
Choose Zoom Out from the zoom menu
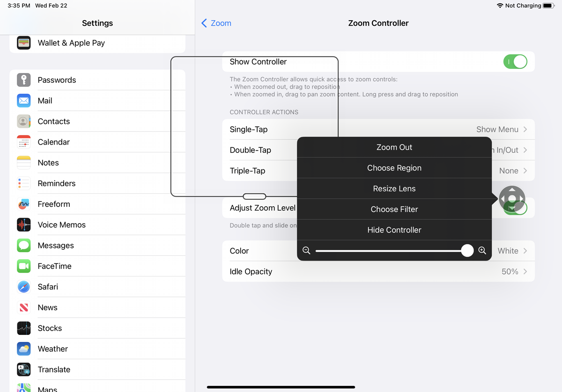click(394, 147)
